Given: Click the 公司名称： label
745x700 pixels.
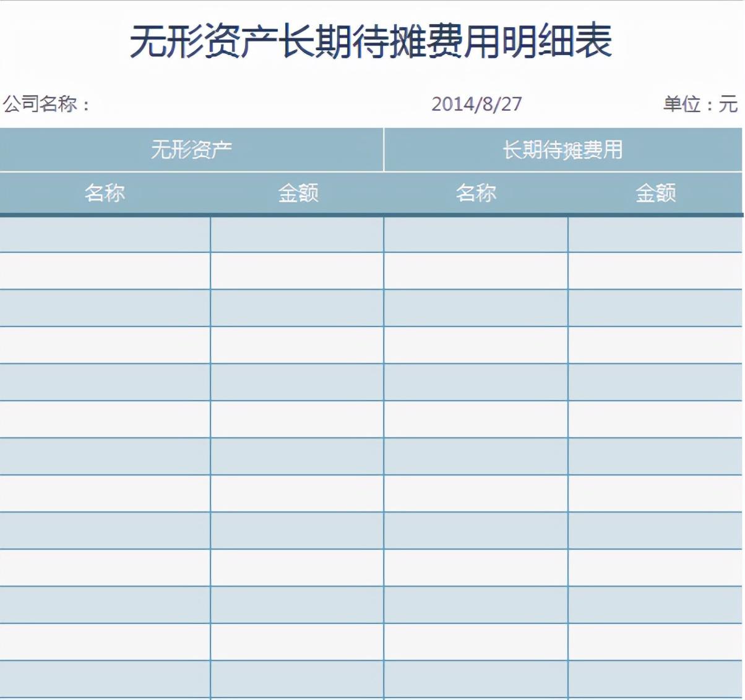Looking at the screenshot, I should [47, 104].
